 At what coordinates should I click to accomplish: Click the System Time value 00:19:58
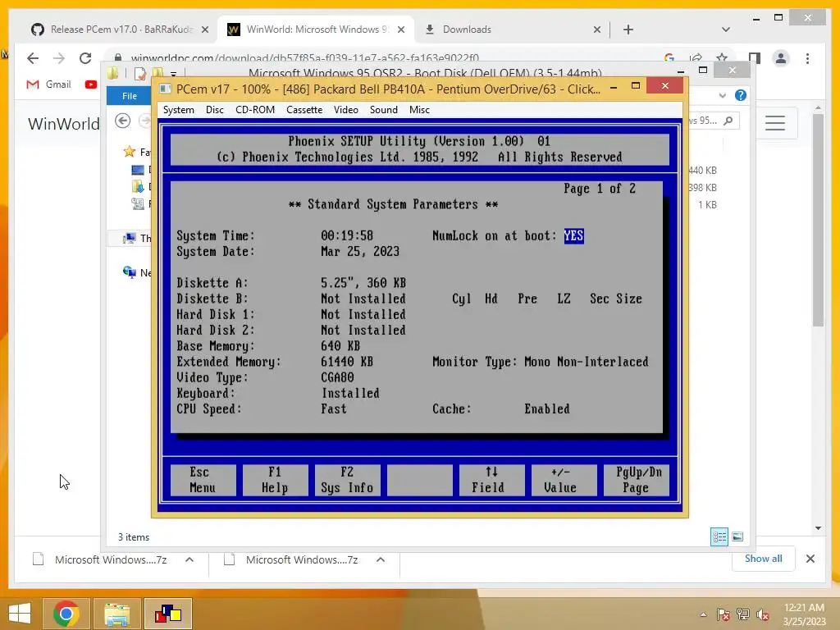347,235
